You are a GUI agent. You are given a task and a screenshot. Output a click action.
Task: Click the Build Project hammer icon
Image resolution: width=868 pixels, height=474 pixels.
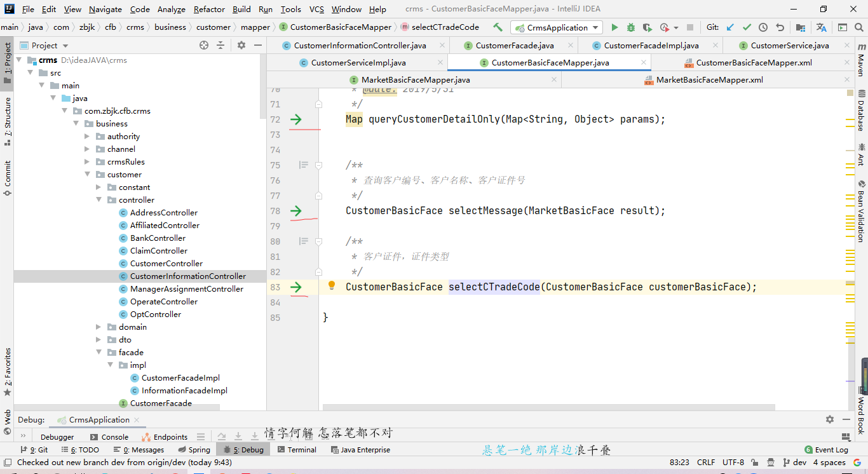pos(498,27)
